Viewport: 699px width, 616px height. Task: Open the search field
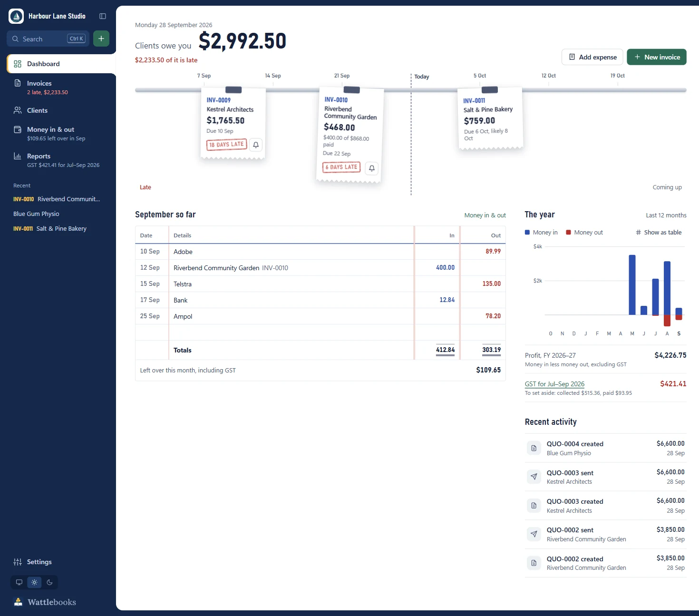(48, 39)
